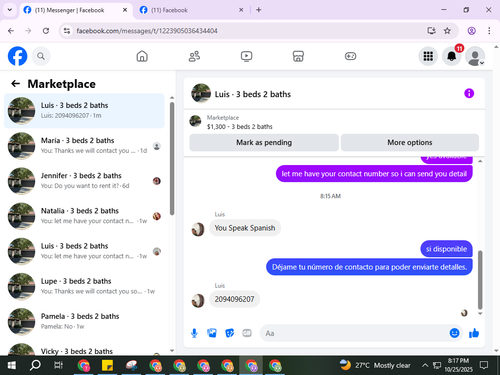
Task: Open the taskbar clock showing 8:17 PM
Action: [458, 365]
